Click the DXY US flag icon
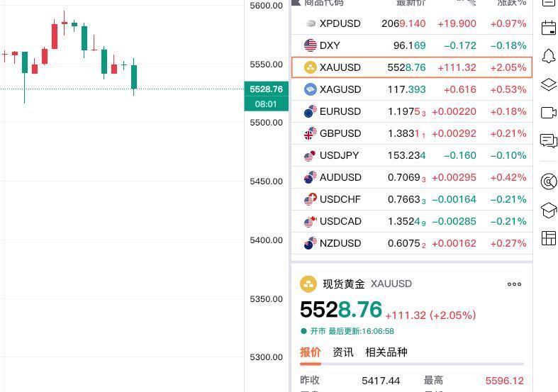This screenshot has width=558, height=392. pos(311,45)
